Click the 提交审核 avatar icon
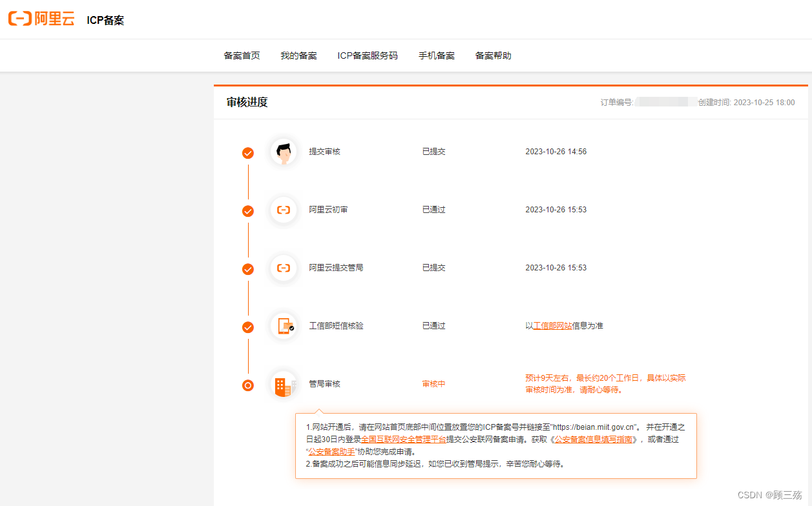 [284, 152]
